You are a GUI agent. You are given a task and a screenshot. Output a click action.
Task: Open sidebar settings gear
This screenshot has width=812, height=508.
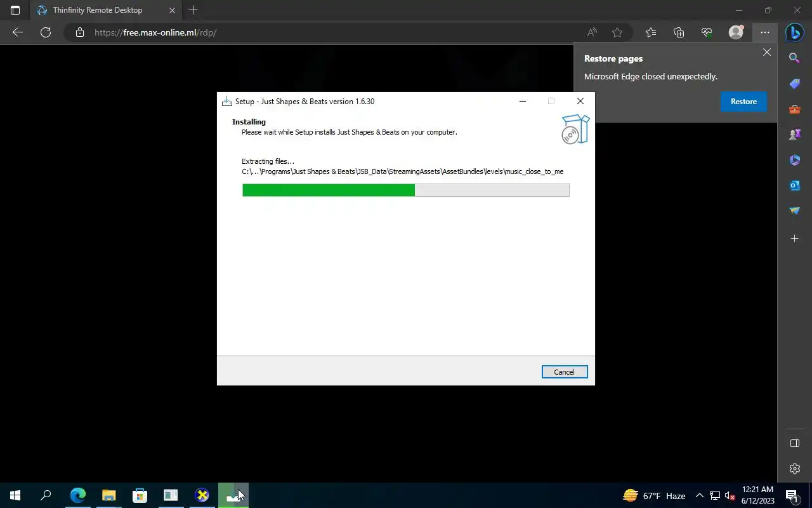795,469
